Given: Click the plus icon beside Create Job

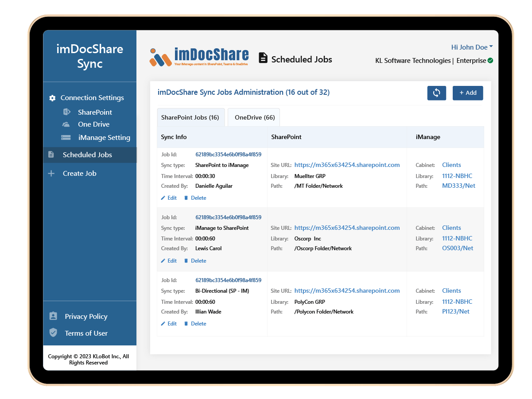Looking at the screenshot, I should coord(51,174).
